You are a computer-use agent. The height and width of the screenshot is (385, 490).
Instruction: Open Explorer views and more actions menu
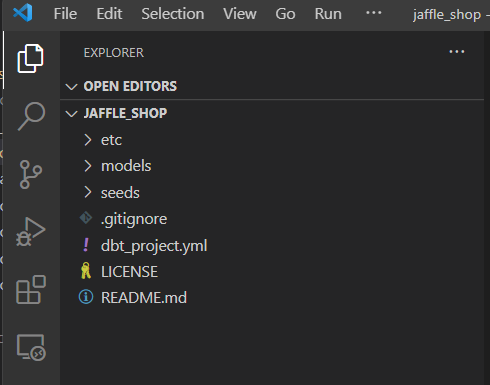point(457,52)
